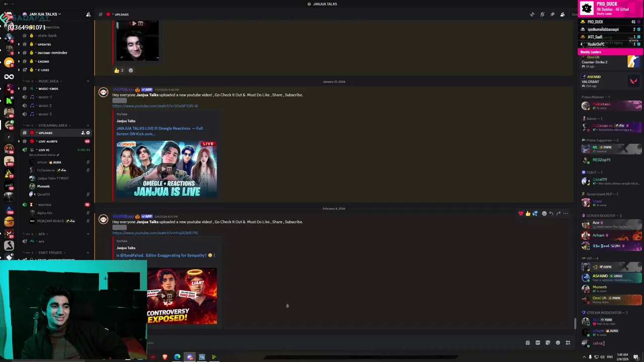Open Counter-Strike 2 activity card

[610, 61]
